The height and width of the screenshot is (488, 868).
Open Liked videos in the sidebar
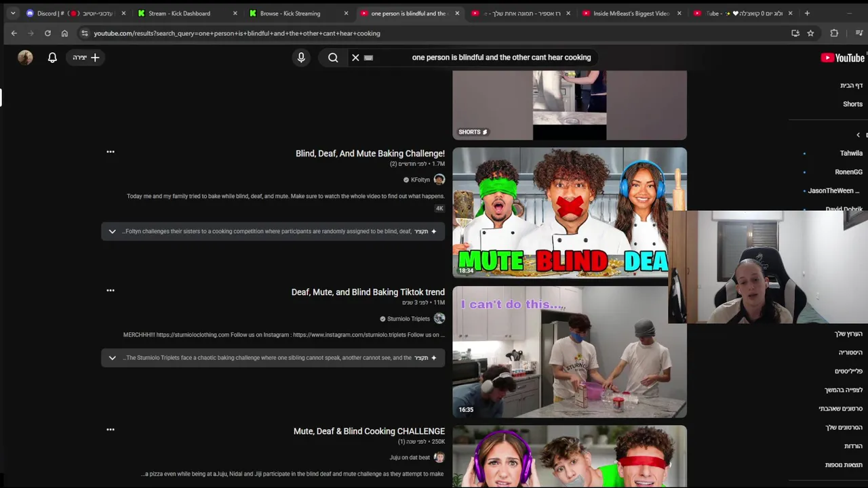pos(840,409)
